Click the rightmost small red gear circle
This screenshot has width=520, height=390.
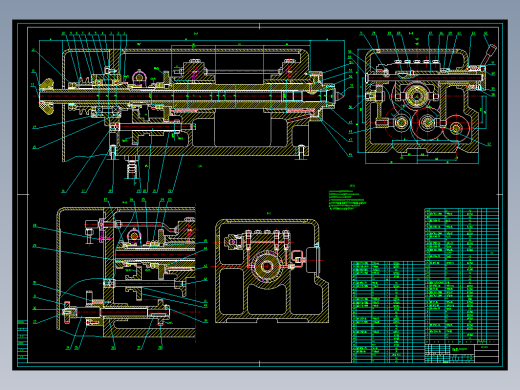tap(456, 128)
